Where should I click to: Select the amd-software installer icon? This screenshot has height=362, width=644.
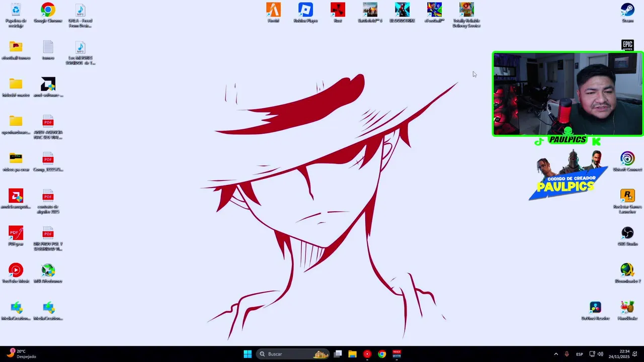[x=48, y=87]
